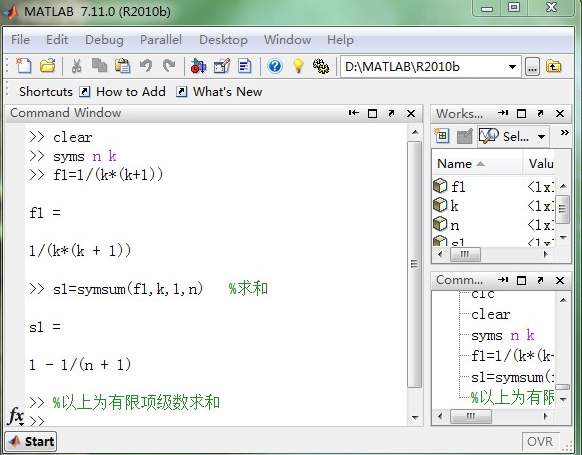Close the Workspace panel
582x455 pixels.
coord(560,113)
